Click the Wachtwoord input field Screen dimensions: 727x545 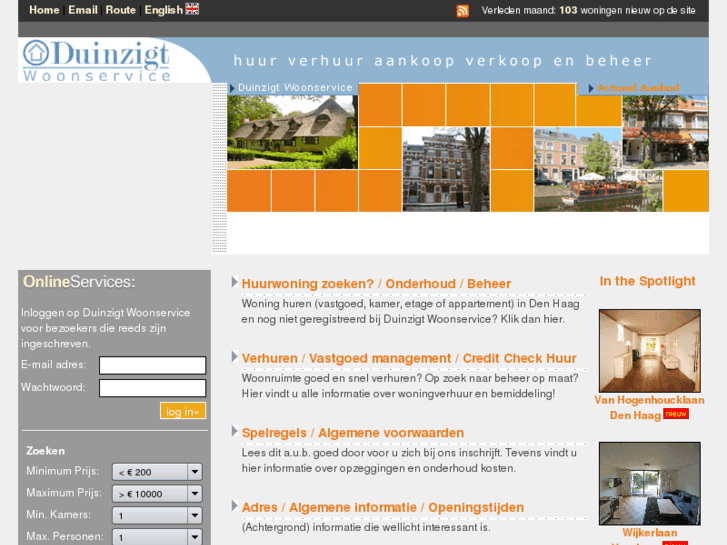click(152, 388)
